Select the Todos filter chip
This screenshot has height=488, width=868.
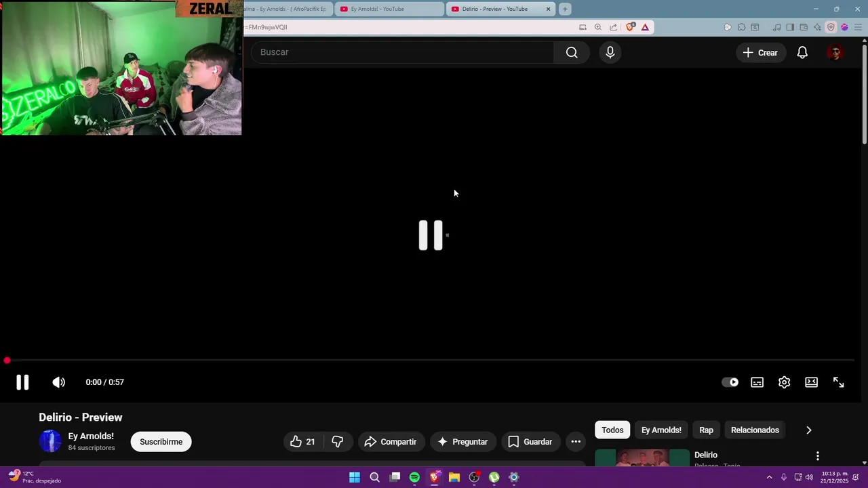(612, 430)
